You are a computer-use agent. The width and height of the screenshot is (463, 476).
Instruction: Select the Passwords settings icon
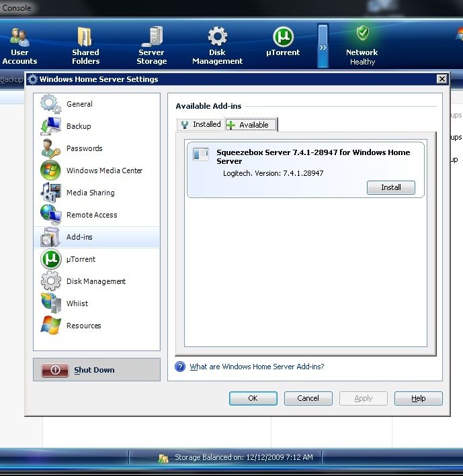point(50,148)
